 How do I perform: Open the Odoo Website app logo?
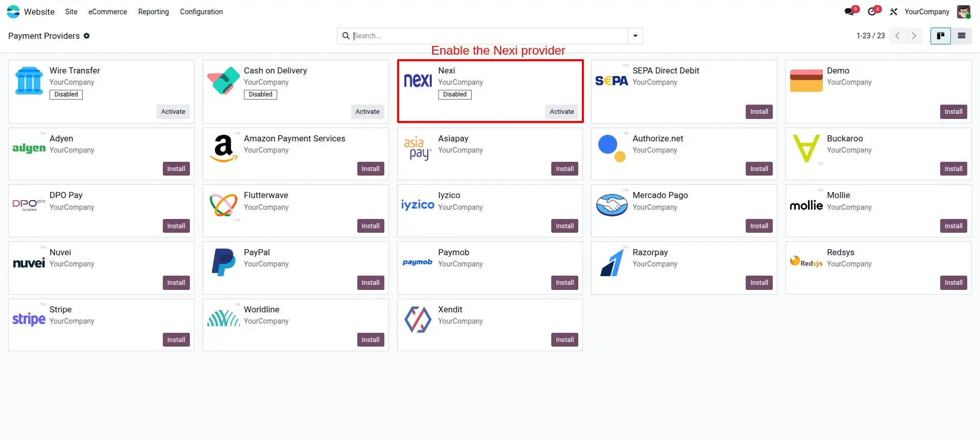[13, 12]
